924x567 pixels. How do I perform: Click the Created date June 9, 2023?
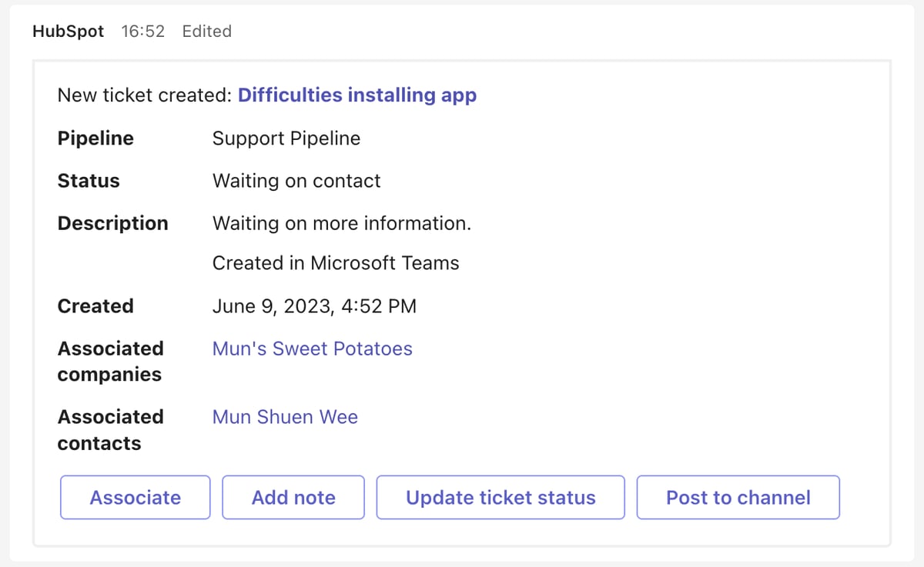(x=314, y=305)
